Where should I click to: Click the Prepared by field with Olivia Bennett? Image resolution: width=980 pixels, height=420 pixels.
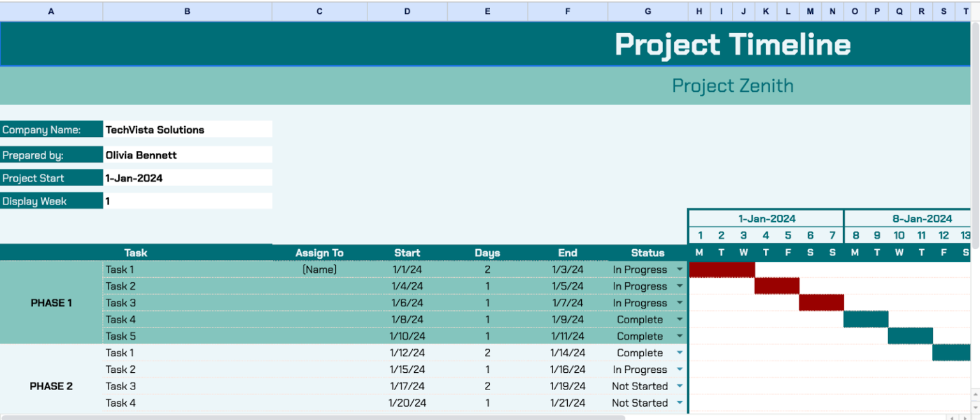coord(188,154)
